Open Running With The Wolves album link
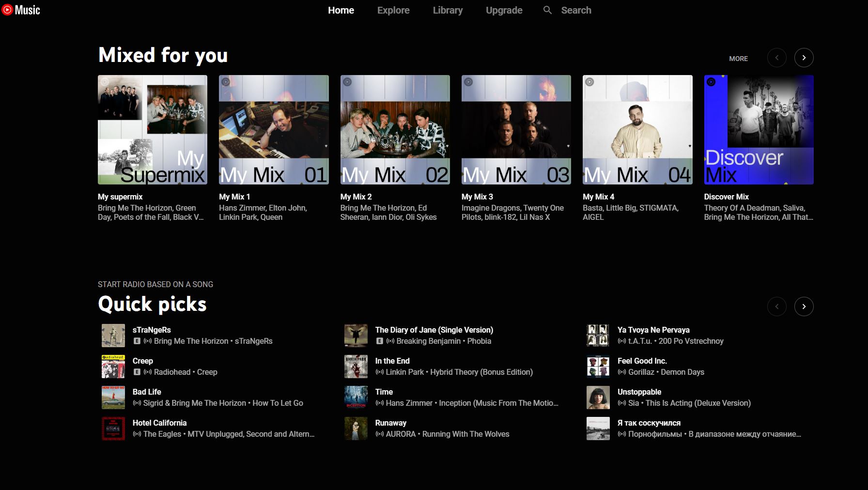The image size is (868, 490). coord(466,434)
